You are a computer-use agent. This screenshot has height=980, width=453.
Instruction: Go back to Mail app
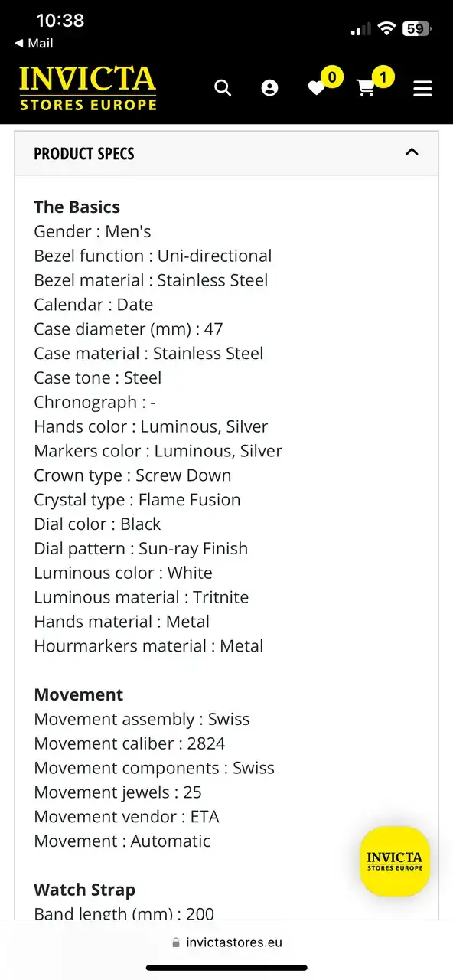[x=34, y=44]
